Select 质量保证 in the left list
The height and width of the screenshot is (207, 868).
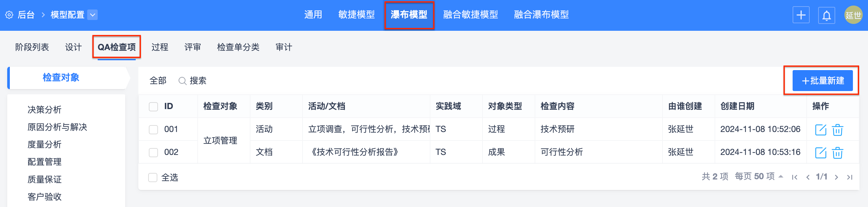pos(45,179)
